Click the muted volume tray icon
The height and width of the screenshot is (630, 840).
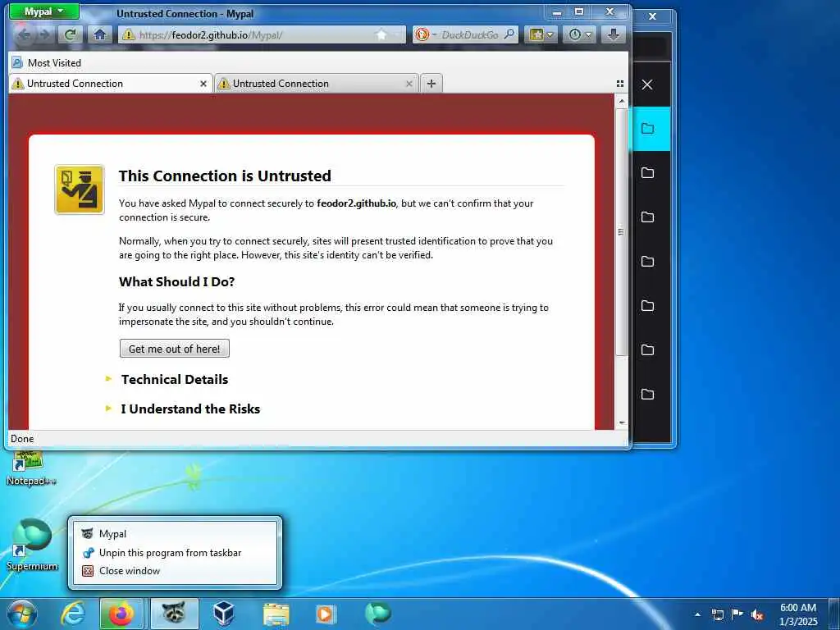tap(757, 614)
